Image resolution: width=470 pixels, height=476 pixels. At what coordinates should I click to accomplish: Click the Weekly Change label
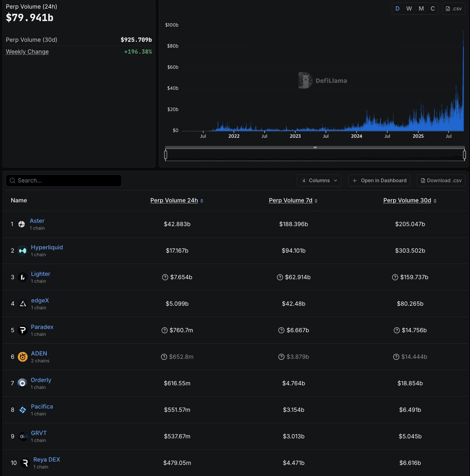click(x=27, y=52)
